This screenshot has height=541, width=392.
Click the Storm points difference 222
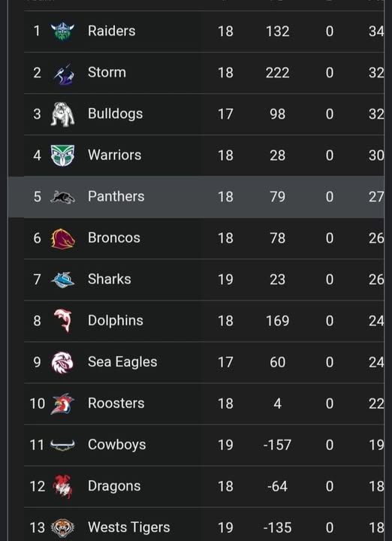278,73
